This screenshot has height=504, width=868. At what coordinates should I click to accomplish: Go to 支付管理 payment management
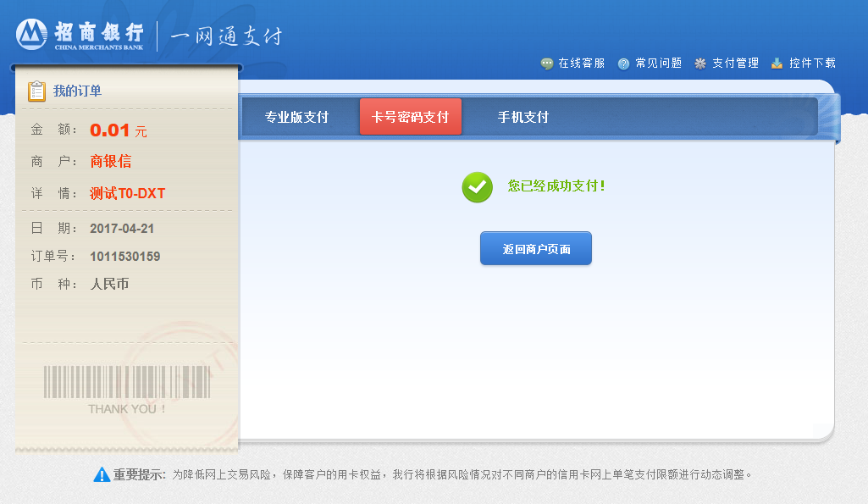click(x=735, y=64)
